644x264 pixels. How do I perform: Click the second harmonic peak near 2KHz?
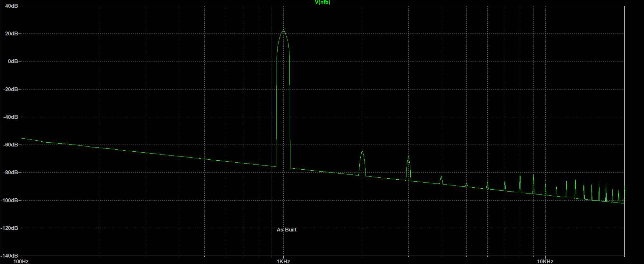tap(362, 151)
